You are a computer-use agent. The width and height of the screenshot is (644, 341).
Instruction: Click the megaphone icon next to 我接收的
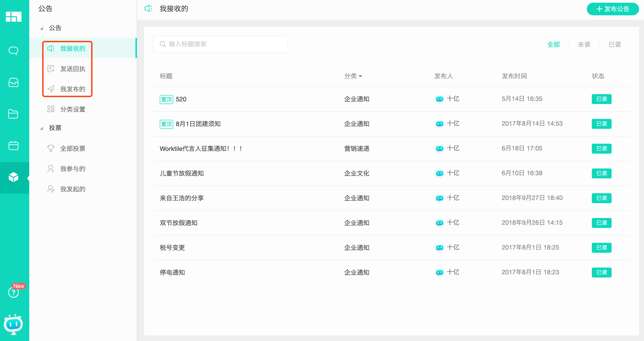click(51, 48)
